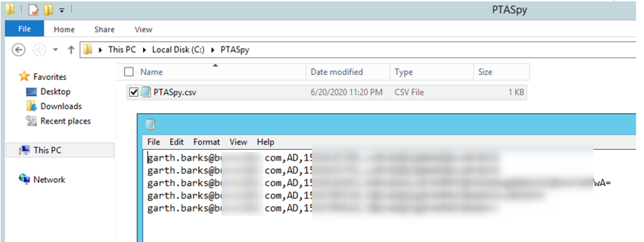Click the Network icon in sidebar
The height and width of the screenshot is (242, 644).
click(x=25, y=179)
